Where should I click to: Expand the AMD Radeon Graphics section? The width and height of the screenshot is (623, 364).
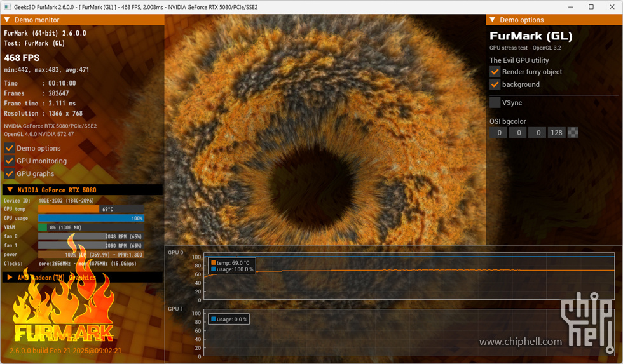(x=10, y=277)
